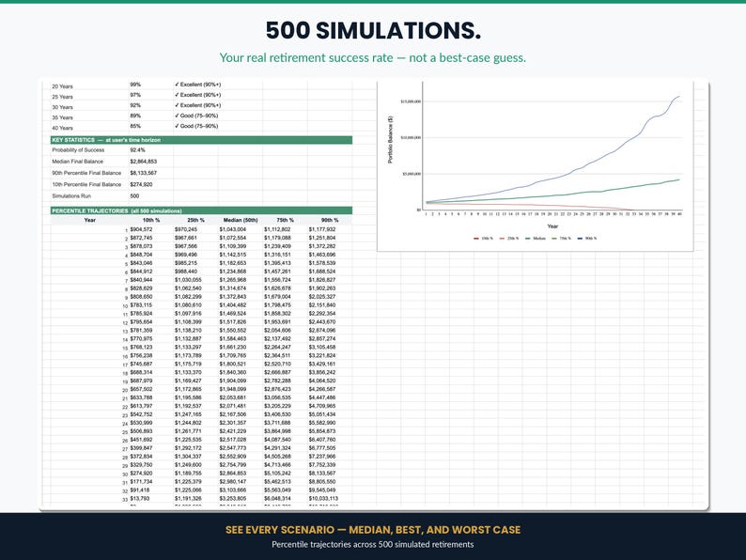This screenshot has width=746, height=560.
Task: Click the "Median Final Balance" label
Action: tap(78, 162)
